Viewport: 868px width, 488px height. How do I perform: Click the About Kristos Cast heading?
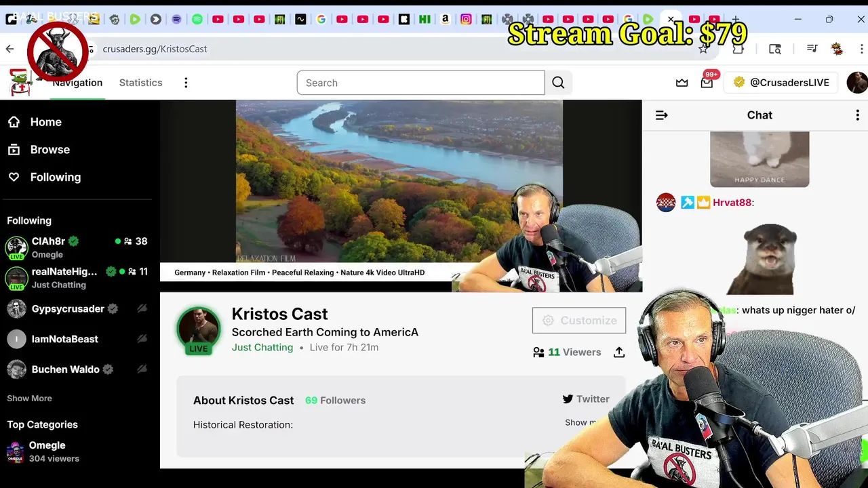point(243,401)
